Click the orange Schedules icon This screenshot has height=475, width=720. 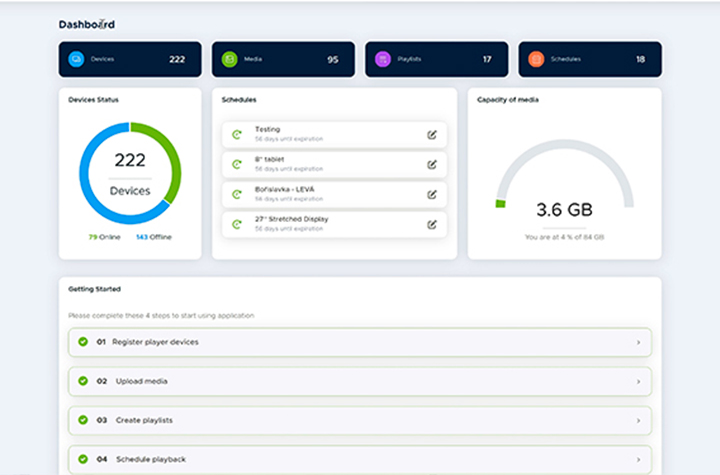pyautogui.click(x=535, y=60)
